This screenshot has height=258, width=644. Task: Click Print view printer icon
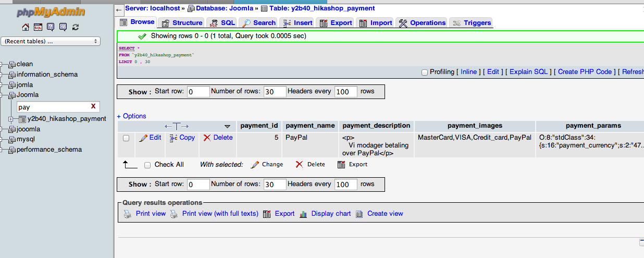tap(128, 214)
